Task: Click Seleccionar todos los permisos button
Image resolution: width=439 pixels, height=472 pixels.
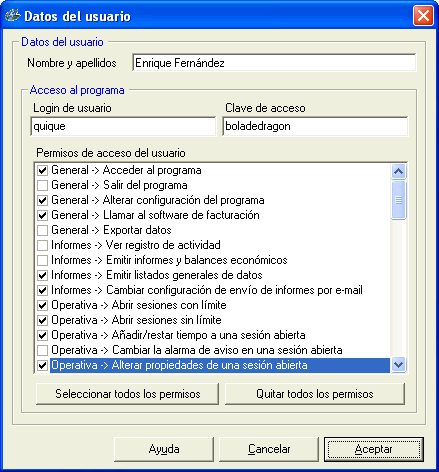Action: [x=127, y=394]
